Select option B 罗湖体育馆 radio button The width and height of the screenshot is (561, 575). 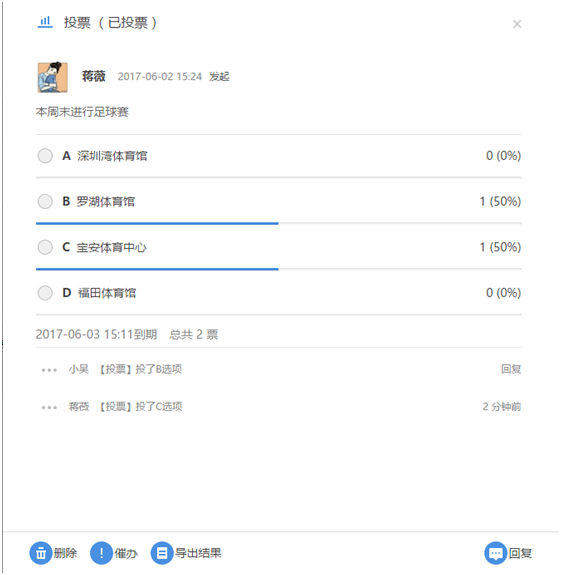[x=45, y=201]
